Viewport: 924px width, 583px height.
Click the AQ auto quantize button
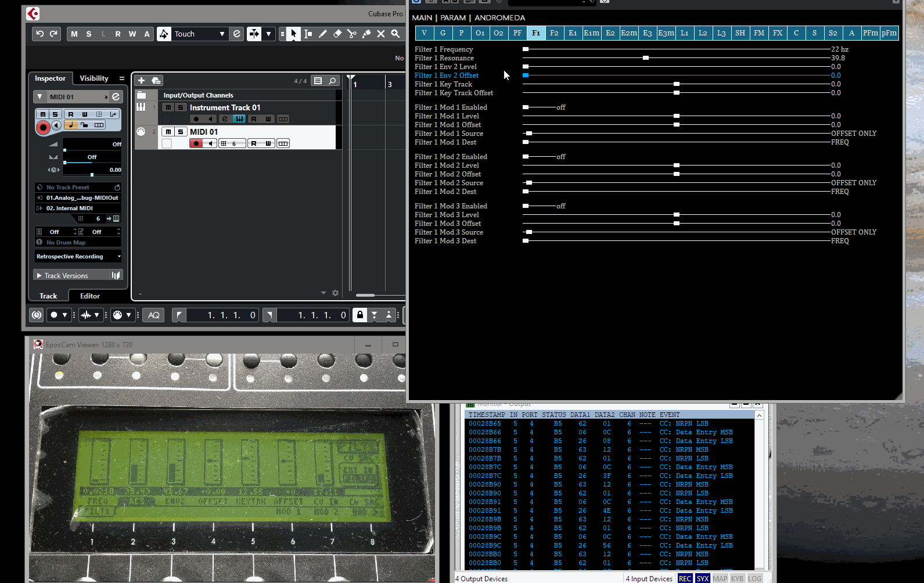point(153,315)
